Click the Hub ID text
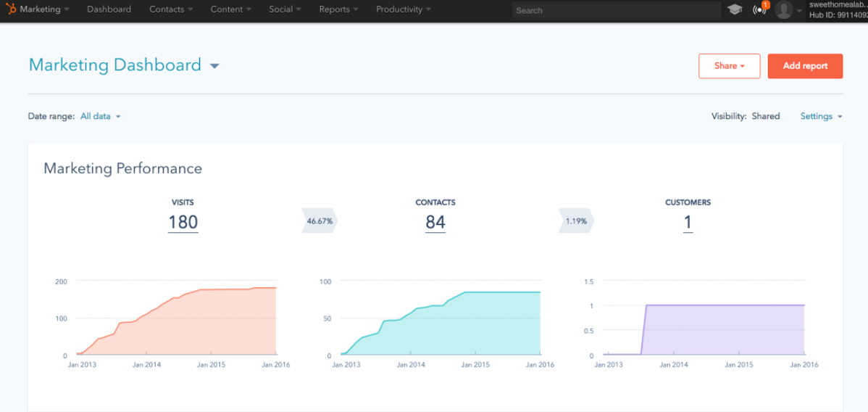Image resolution: width=868 pixels, height=412 pixels. coord(838,15)
